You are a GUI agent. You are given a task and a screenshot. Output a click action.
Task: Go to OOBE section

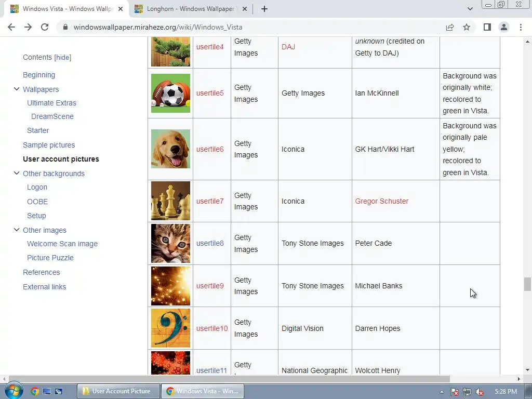[x=37, y=202]
